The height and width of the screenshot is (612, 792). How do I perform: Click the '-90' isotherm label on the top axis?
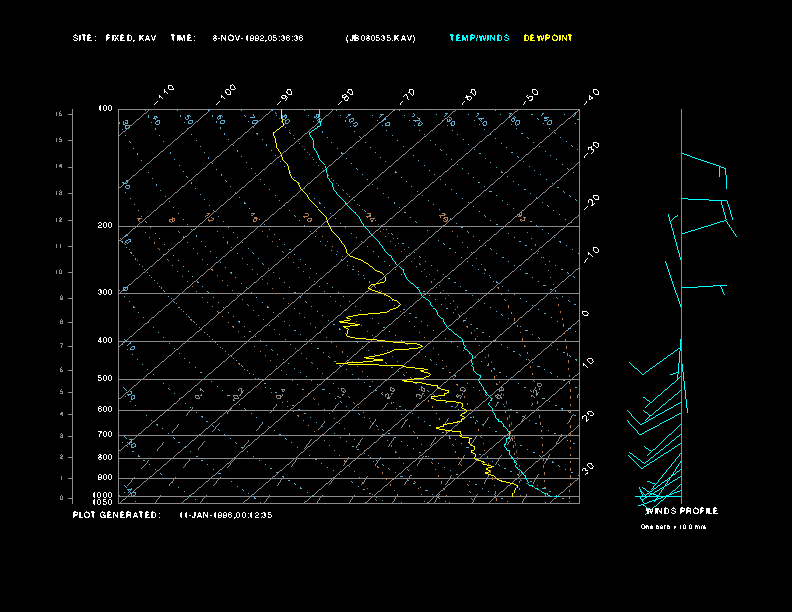click(285, 96)
